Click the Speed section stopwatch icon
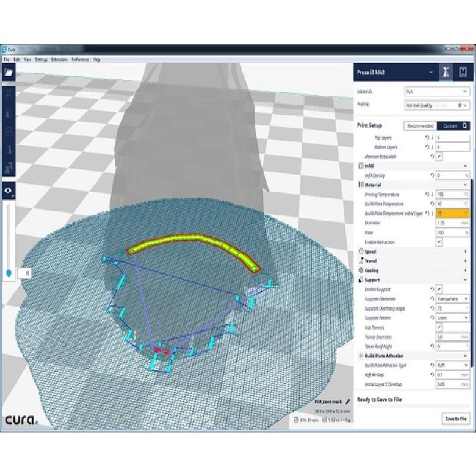Screen dimensions: 476x476 click(x=361, y=251)
